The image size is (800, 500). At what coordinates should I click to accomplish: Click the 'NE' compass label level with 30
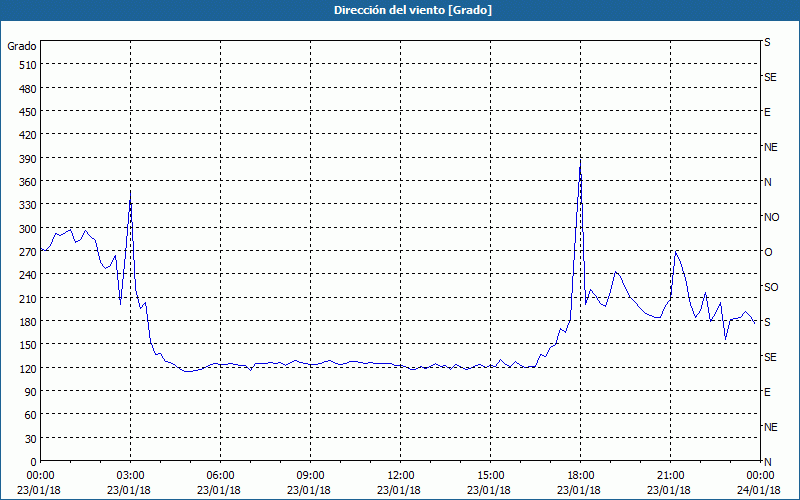click(x=770, y=427)
